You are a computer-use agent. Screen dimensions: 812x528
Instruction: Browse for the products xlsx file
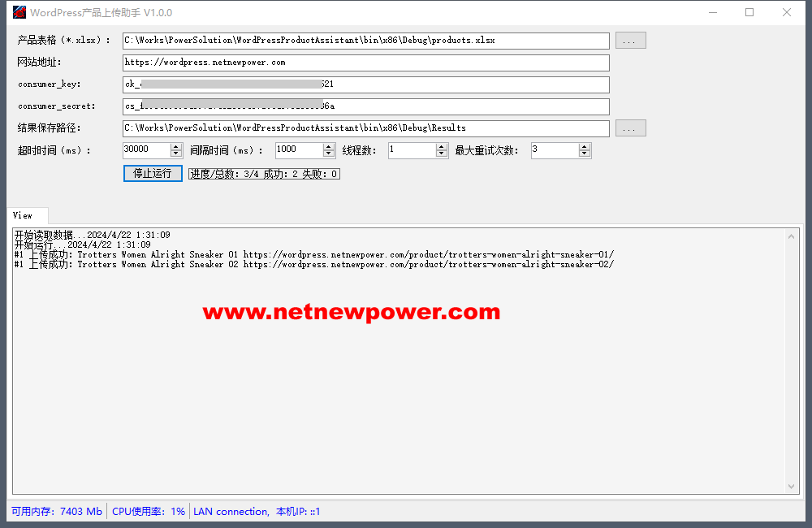click(x=630, y=41)
